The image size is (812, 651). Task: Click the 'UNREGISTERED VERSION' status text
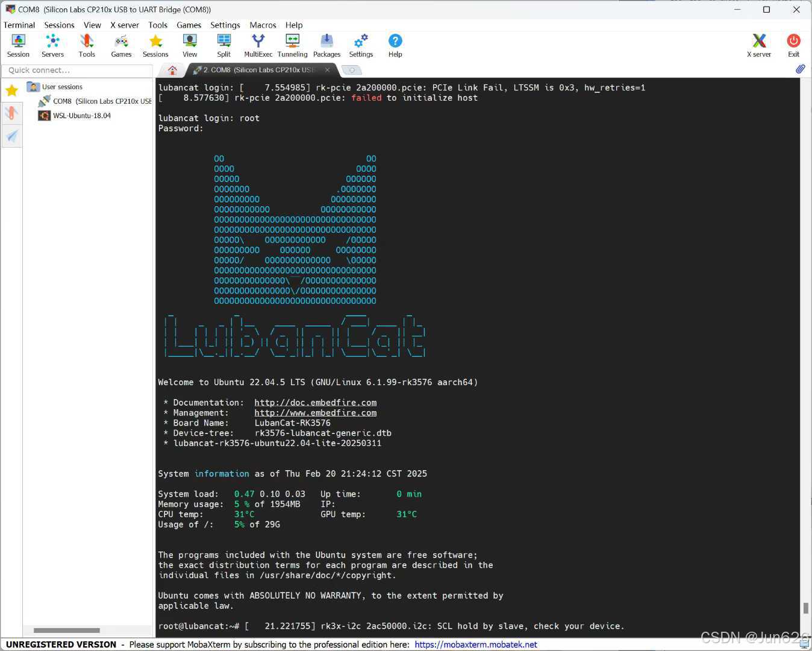[61, 644]
